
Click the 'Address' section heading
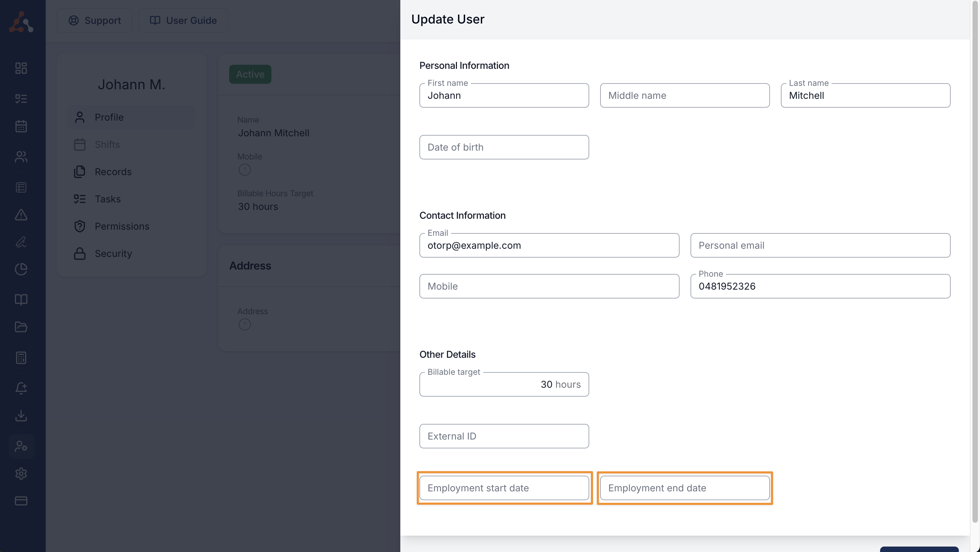(x=250, y=266)
